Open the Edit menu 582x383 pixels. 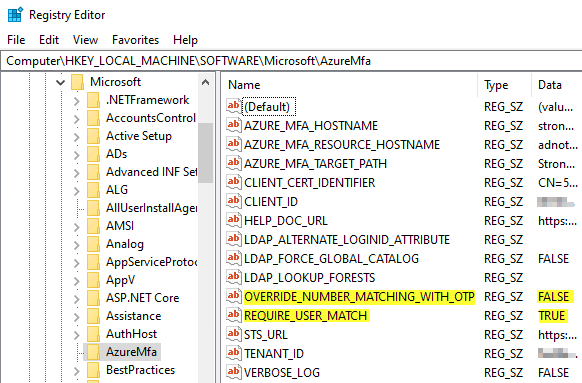(x=49, y=40)
